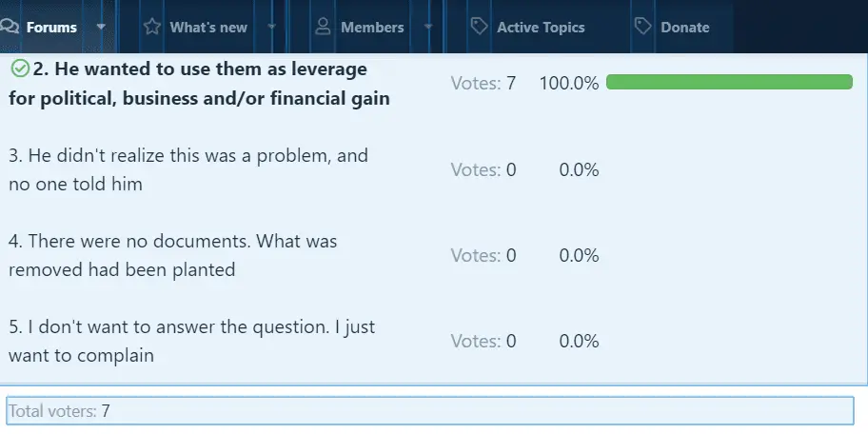Choose option 4 "There were no documents"
This screenshot has width=868, height=434.
[173, 255]
